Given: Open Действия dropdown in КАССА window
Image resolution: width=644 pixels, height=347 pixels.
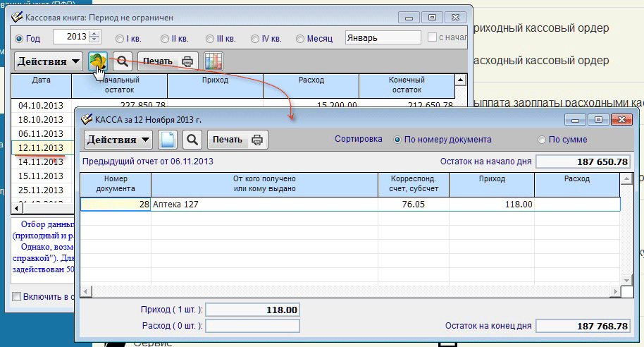Looking at the screenshot, I should pos(118,140).
